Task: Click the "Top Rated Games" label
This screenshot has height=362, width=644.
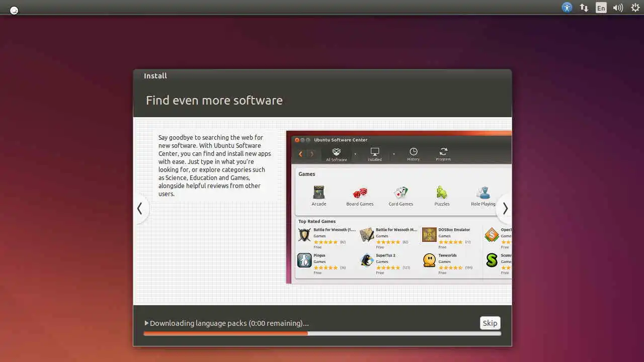Action: click(x=317, y=221)
